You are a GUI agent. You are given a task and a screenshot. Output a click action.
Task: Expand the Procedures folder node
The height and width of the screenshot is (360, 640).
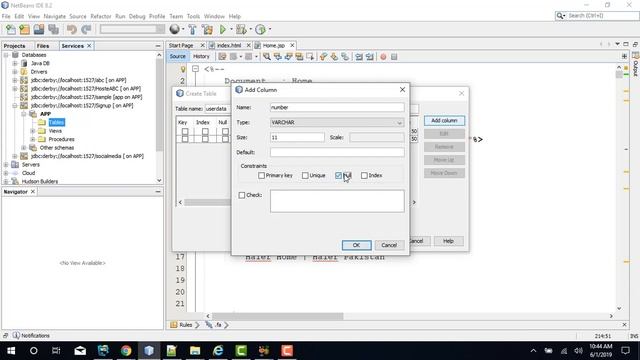point(33,139)
